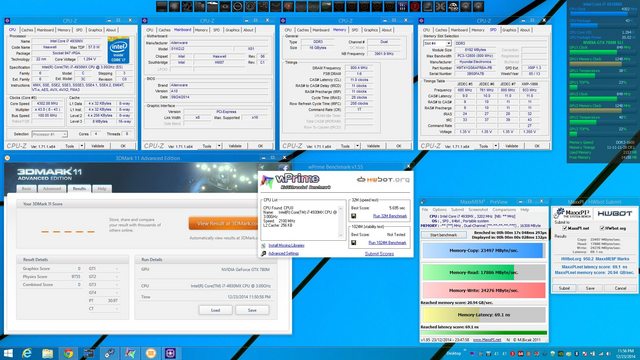Expand the Tools dropdown arrow in first CPU-Z window
Image resolution: width=640 pixels, height=360 pixels.
[82, 146]
